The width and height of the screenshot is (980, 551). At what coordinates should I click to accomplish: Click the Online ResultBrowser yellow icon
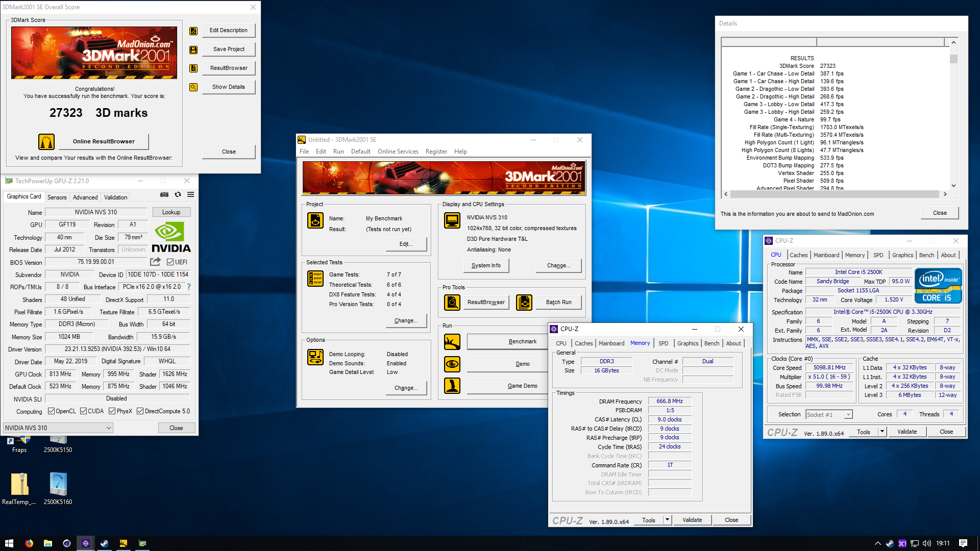(46, 141)
